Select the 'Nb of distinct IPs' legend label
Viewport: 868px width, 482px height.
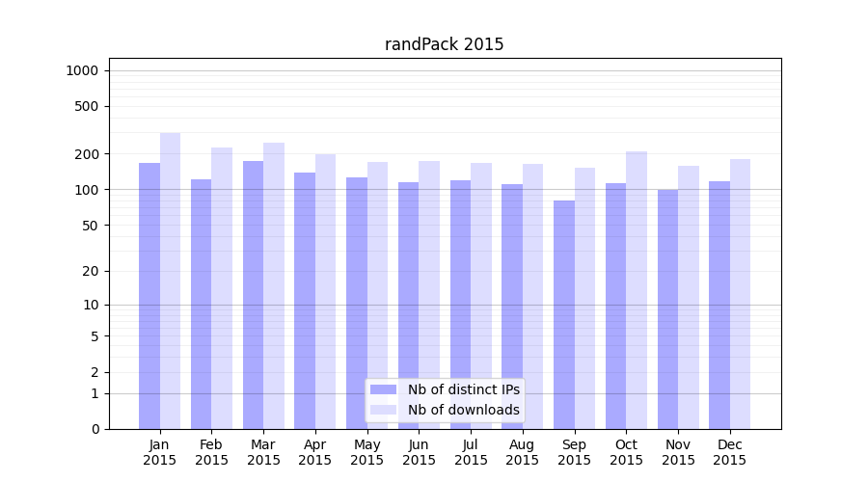(463, 389)
